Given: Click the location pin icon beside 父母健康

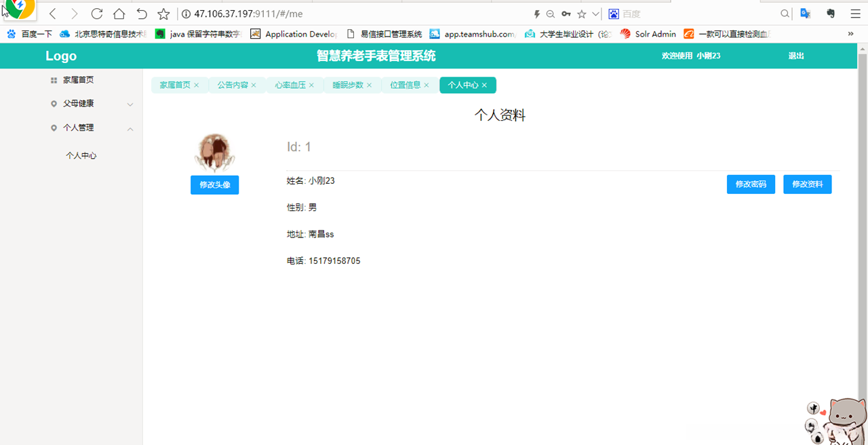Looking at the screenshot, I should (56, 103).
